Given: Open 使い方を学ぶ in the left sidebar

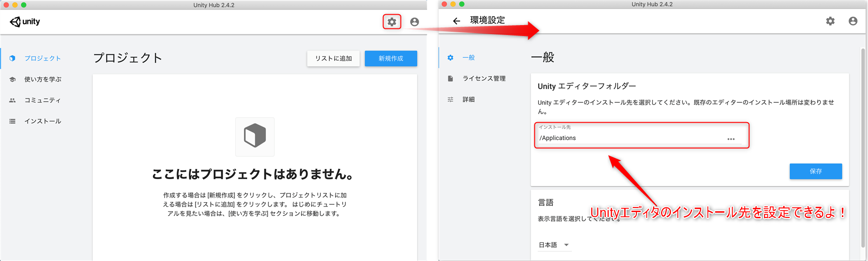Looking at the screenshot, I should point(43,79).
